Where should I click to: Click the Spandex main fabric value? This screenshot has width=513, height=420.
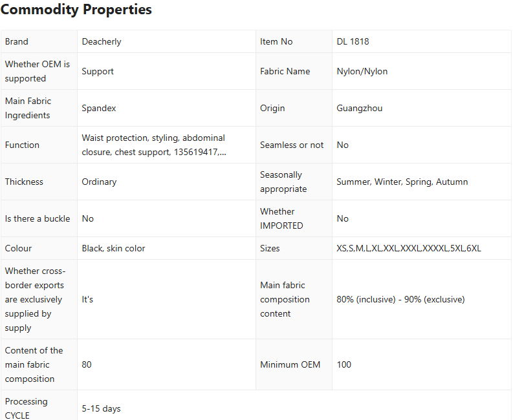pos(99,108)
